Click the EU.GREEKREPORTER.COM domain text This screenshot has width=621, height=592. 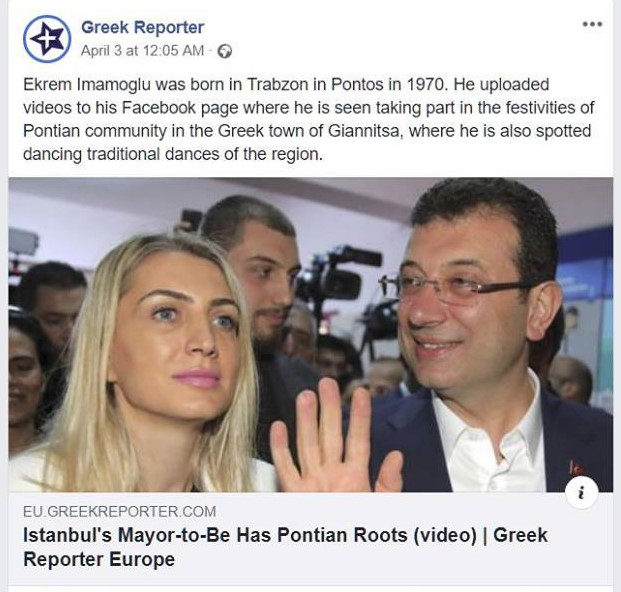[x=120, y=512]
